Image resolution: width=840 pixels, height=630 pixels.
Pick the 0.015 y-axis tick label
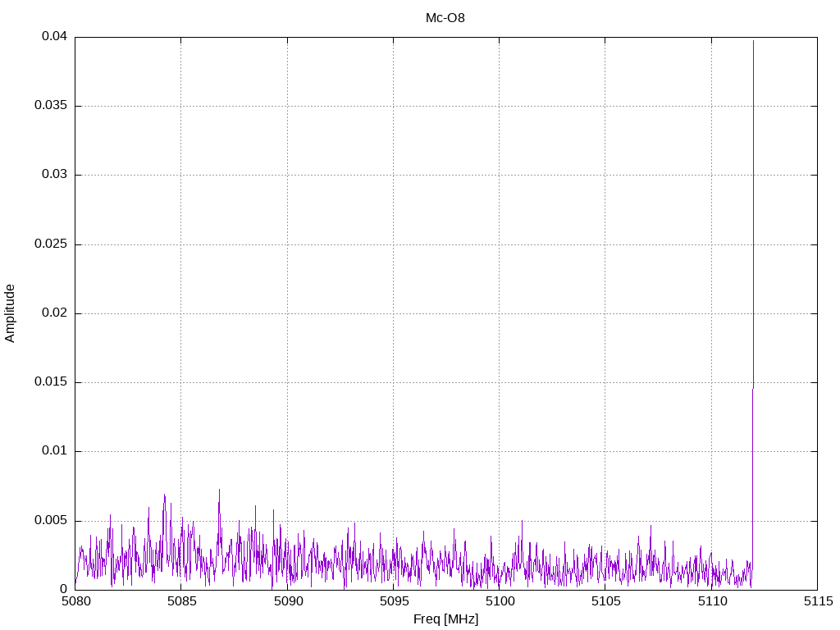click(51, 382)
